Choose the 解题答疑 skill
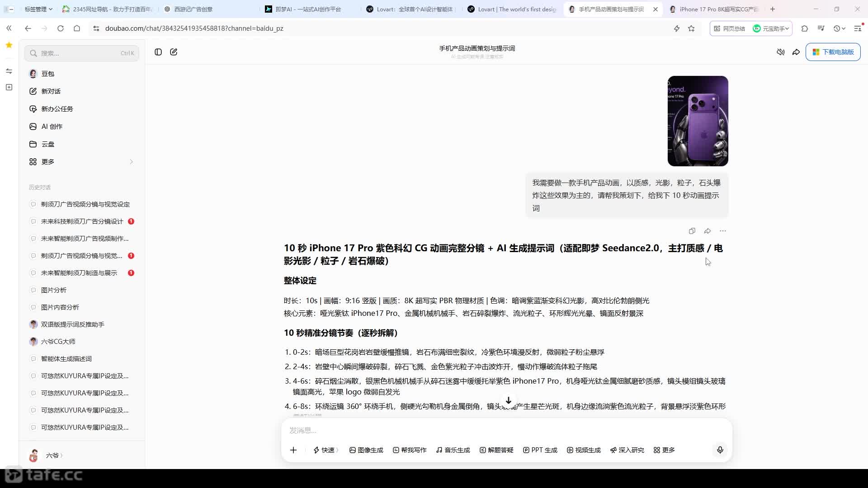 pos(496,450)
